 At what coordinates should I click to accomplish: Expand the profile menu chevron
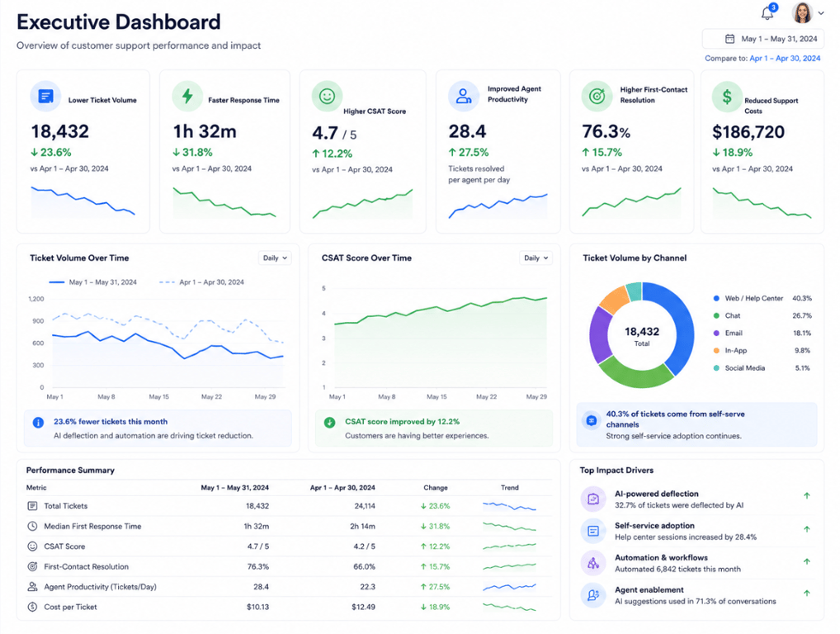821,13
